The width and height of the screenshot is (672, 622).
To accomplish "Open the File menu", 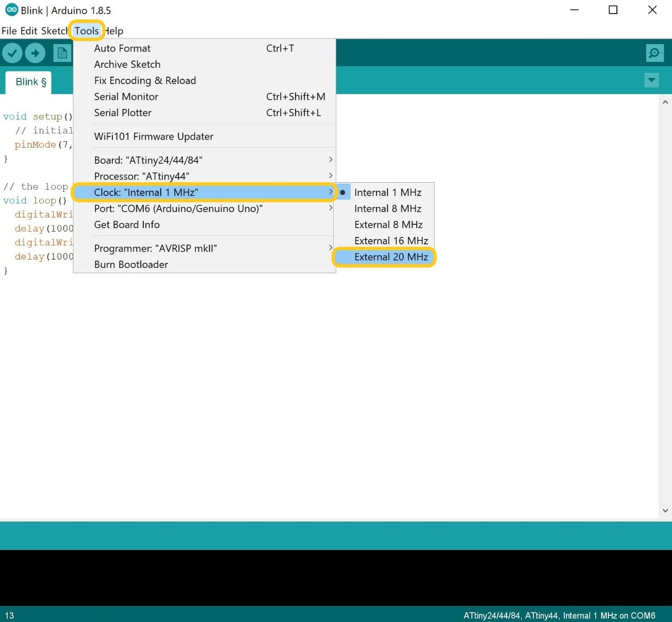I will point(9,31).
